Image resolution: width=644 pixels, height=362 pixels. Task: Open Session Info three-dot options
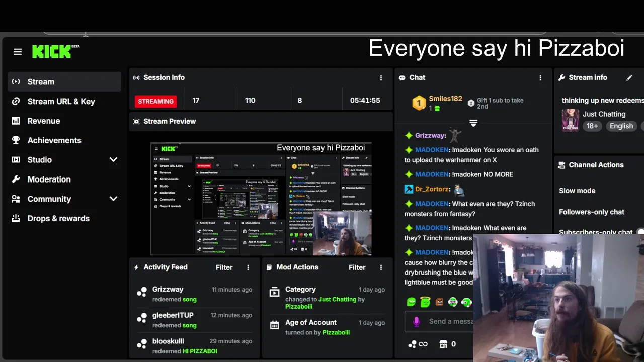[x=381, y=78]
